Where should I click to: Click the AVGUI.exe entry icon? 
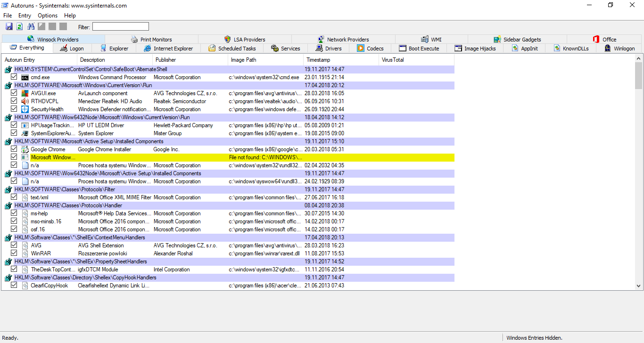click(x=25, y=93)
